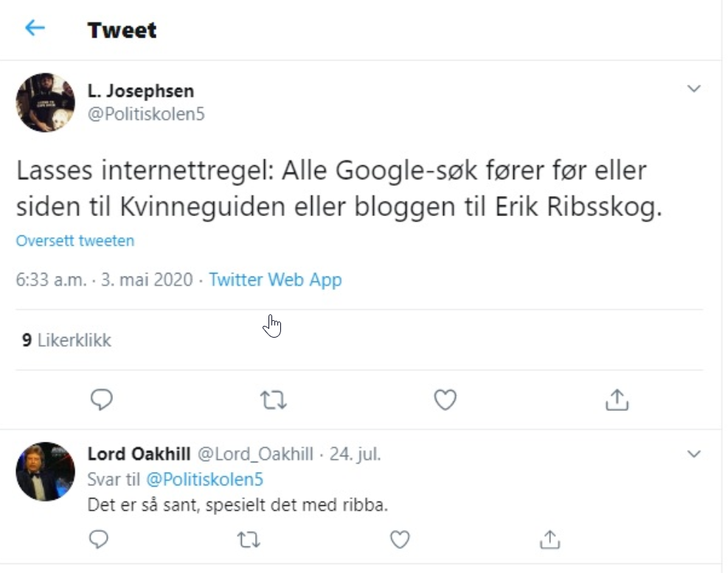Click the Oversett tweeten link
Viewport: 728px width, 573px height.
click(75, 240)
